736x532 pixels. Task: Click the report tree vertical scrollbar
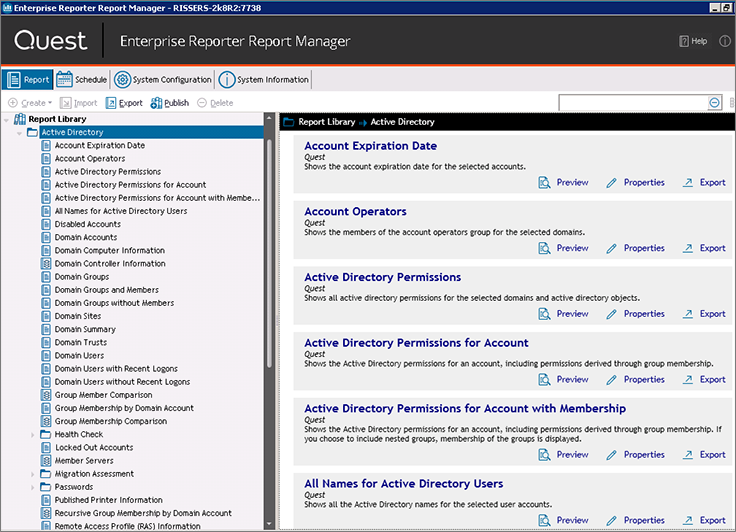tap(269, 254)
